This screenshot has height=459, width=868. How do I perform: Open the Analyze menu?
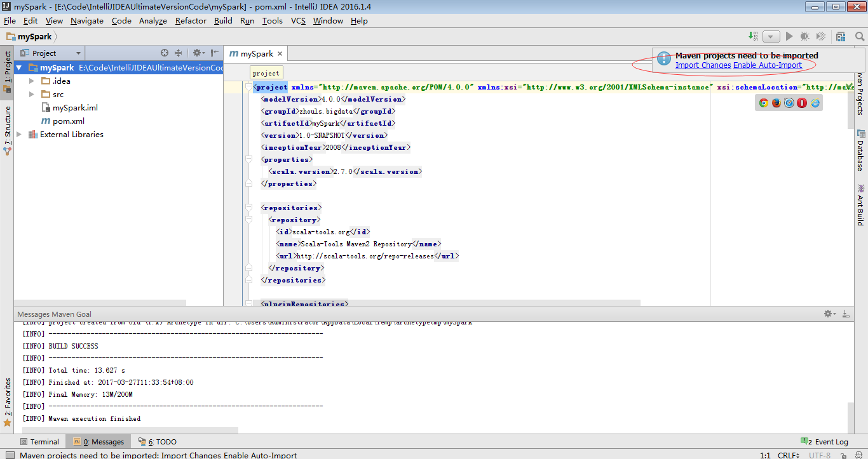pyautogui.click(x=153, y=20)
